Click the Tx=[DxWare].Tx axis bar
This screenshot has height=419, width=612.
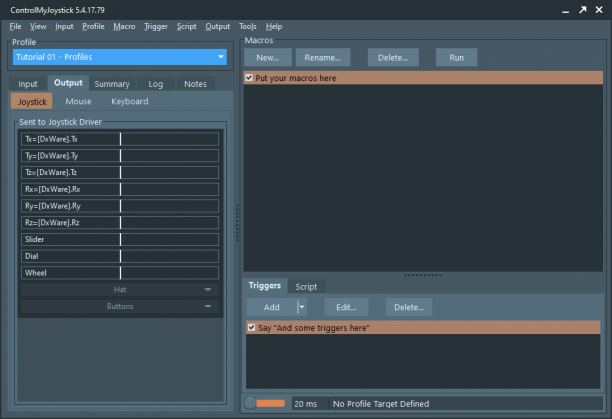click(120, 139)
